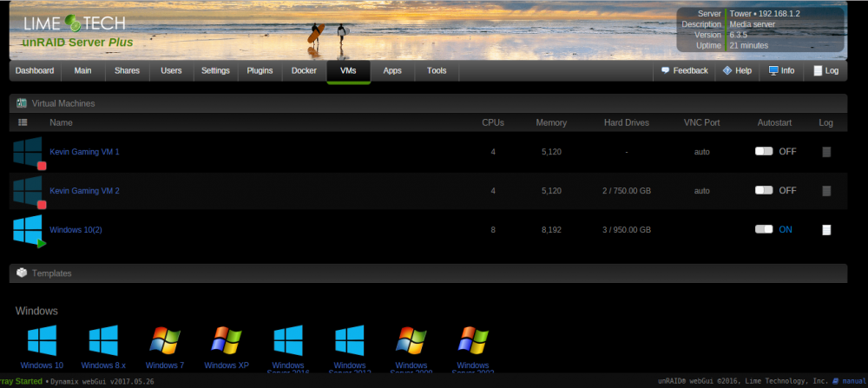The width and height of the screenshot is (868, 388).
Task: Click the Templates box icon
Action: [x=22, y=273]
